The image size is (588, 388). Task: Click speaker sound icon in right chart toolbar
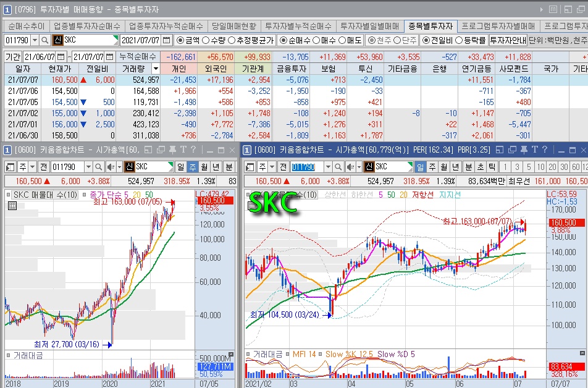[350, 167]
